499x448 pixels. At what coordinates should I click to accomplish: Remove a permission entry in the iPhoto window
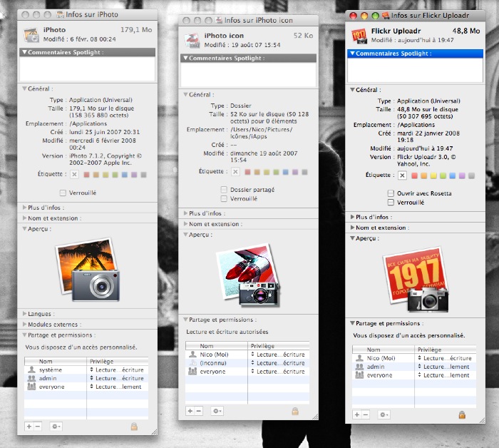coord(38,427)
